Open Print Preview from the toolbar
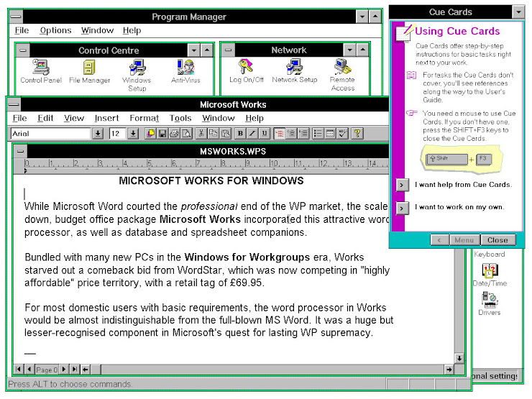 (x=187, y=133)
